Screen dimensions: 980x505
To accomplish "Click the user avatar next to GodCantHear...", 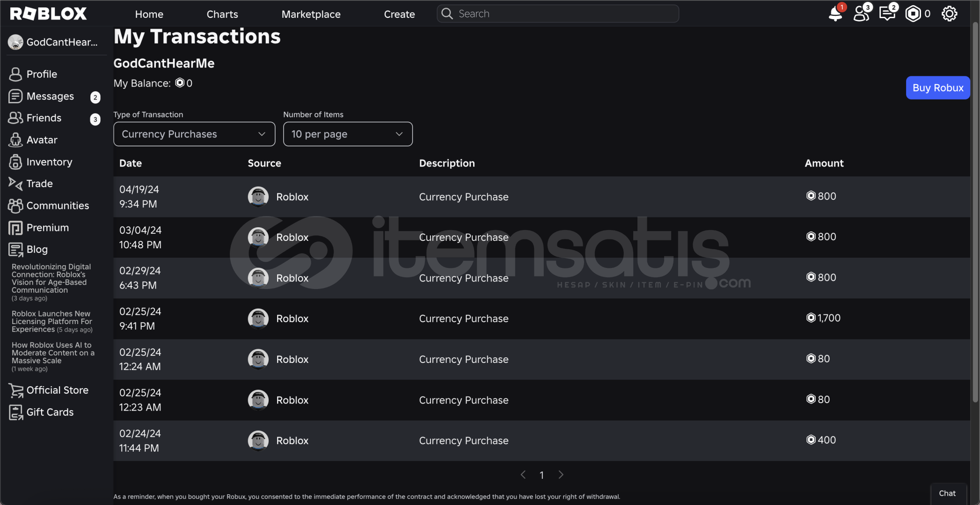I will pyautogui.click(x=15, y=42).
